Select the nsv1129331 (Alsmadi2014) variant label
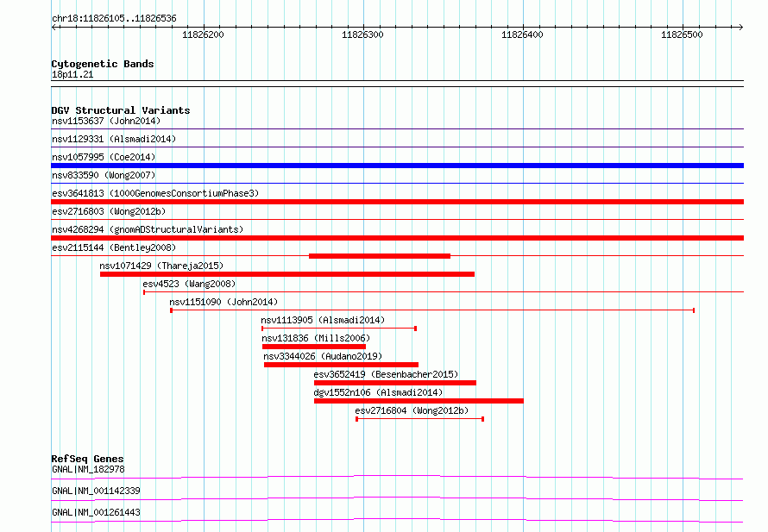 coord(114,139)
